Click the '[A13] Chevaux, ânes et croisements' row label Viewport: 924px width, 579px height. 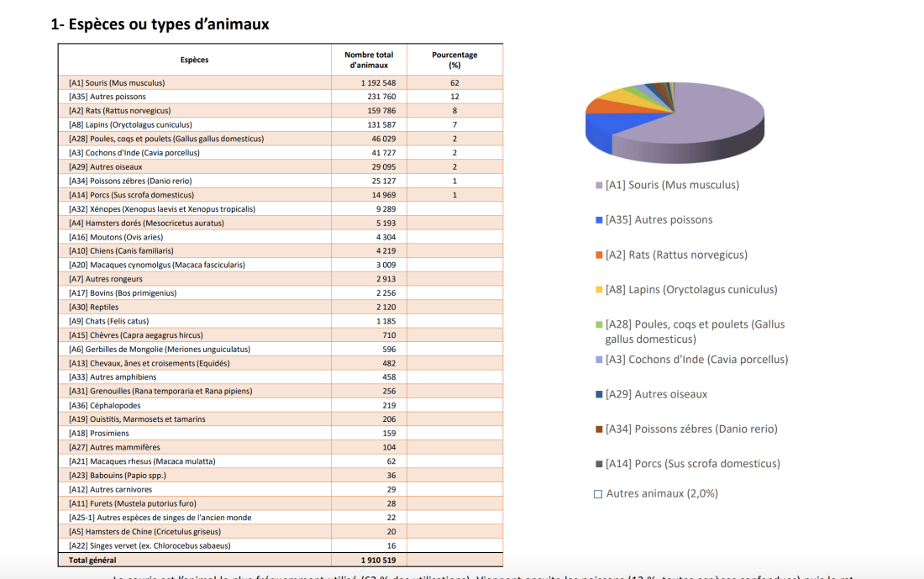[149, 364]
